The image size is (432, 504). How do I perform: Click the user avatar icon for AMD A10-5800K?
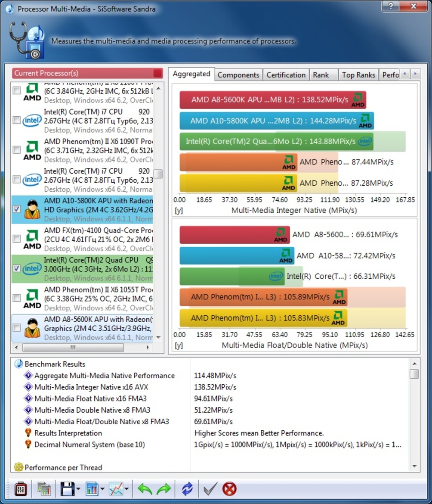(x=32, y=210)
